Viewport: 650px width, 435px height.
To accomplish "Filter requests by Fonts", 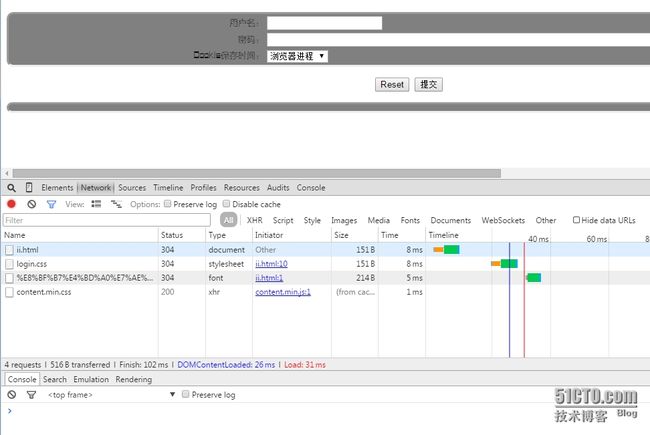I will (410, 220).
